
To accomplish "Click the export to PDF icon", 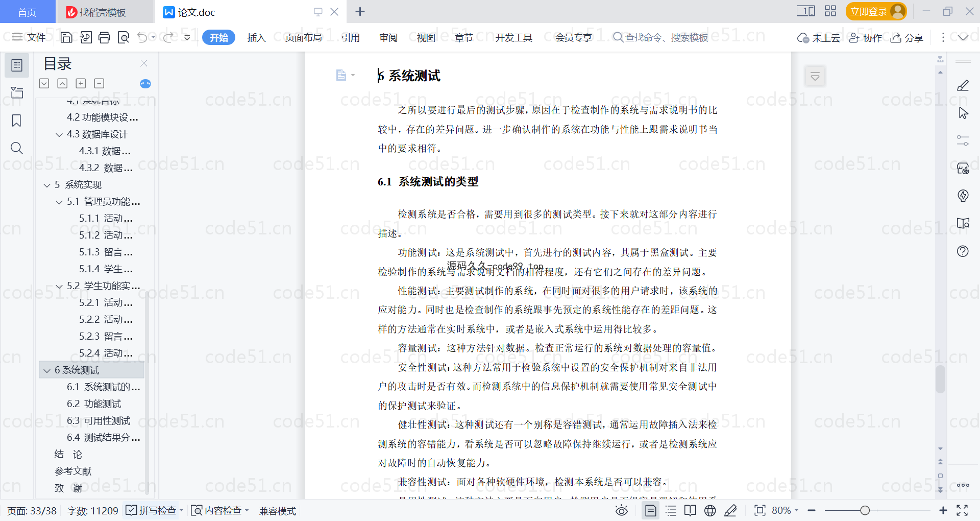I will [86, 37].
